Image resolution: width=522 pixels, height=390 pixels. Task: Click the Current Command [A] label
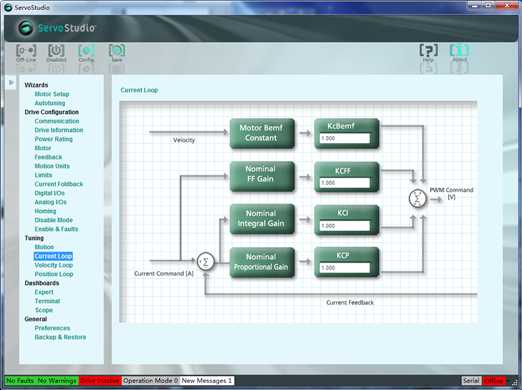pos(164,273)
